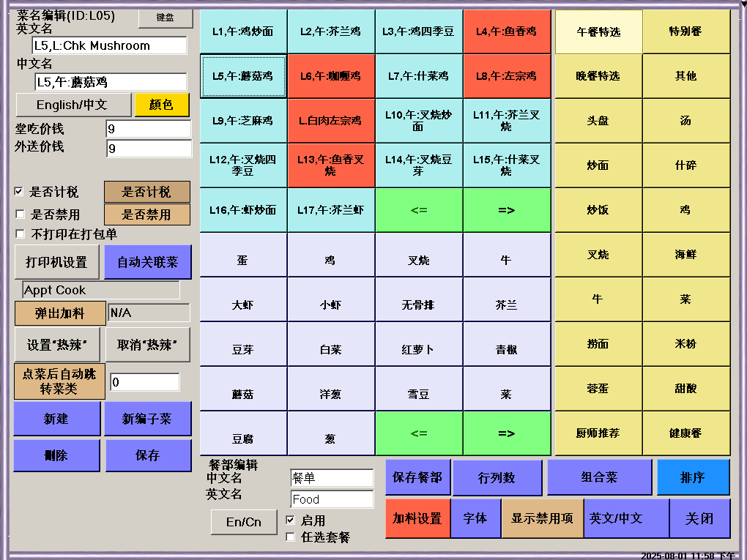Click the 堂吃价钱 price input field
Viewport: 747px width, 560px height.
(x=149, y=130)
